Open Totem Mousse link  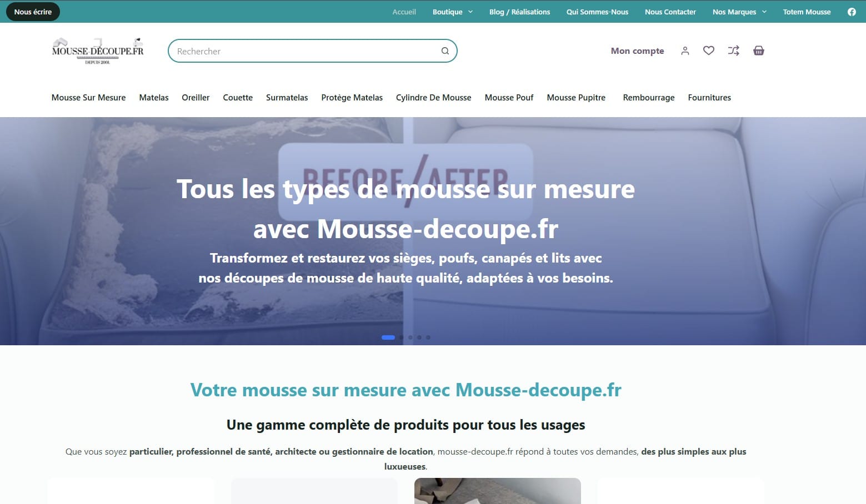click(807, 12)
